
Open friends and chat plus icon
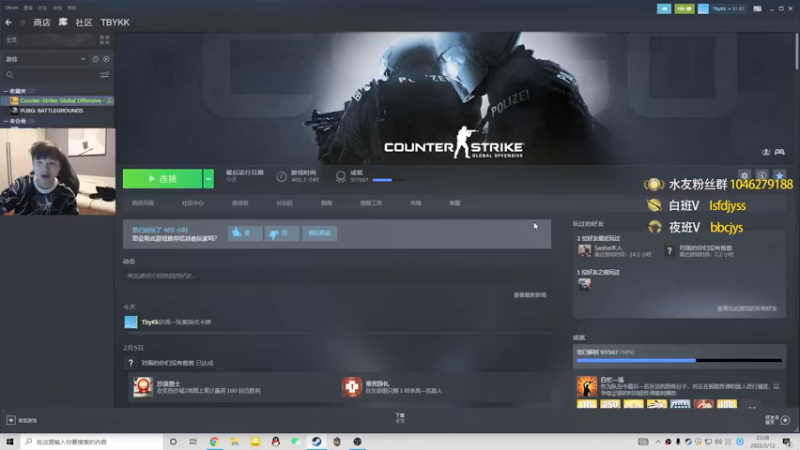pos(785,420)
